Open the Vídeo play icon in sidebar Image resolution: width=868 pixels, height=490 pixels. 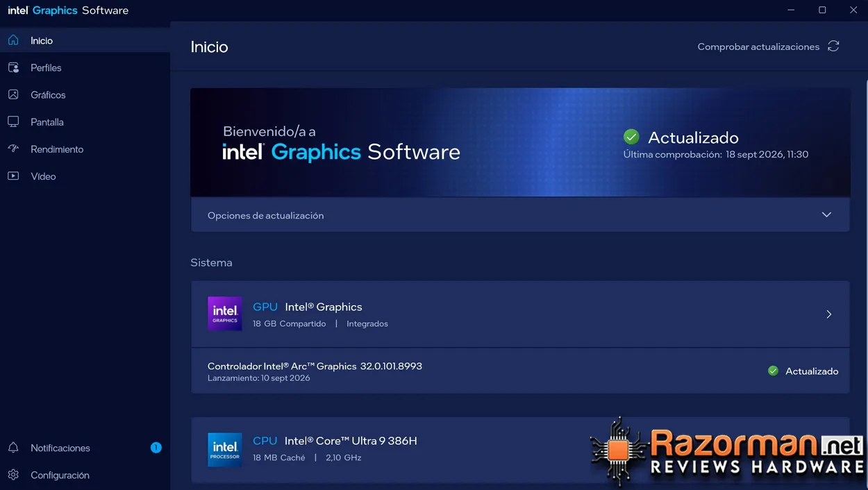coord(13,176)
